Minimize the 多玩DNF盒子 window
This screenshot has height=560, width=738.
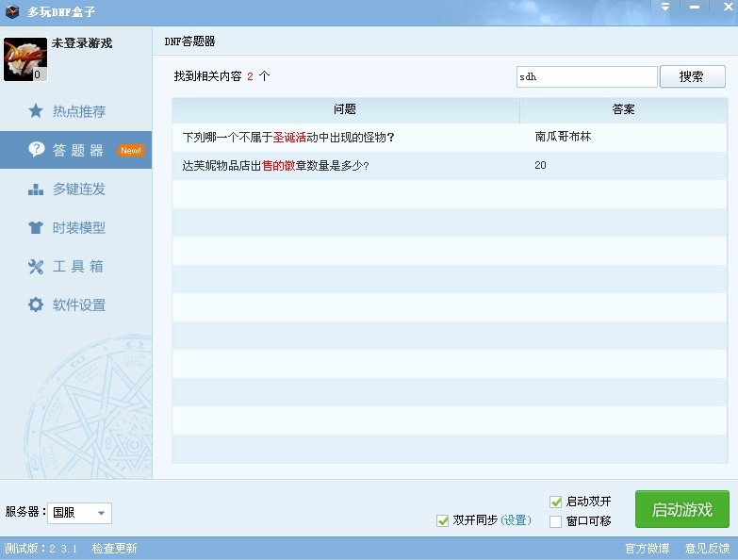[695, 7]
